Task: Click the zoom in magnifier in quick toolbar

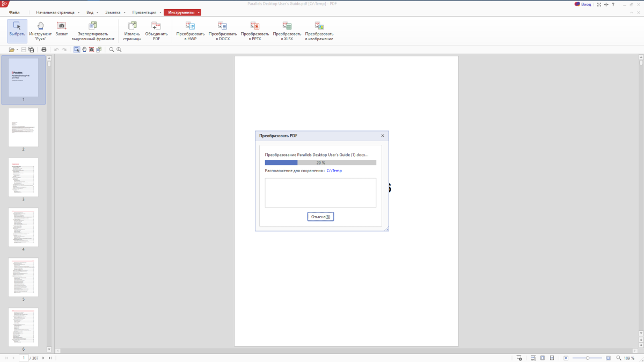Action: tap(119, 49)
